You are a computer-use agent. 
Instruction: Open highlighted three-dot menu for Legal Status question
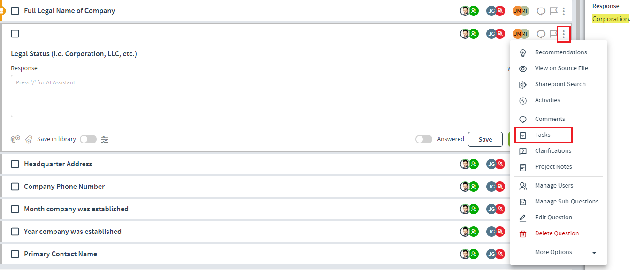[564, 34]
